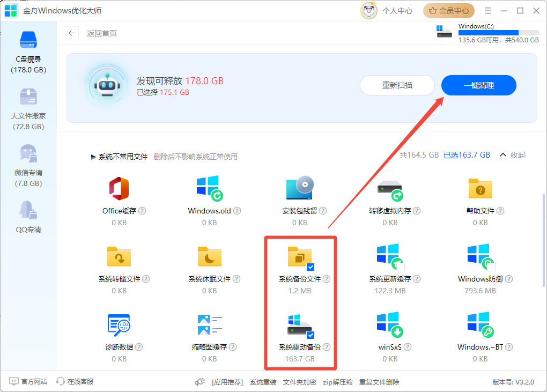This screenshot has height=392, width=547.
Task: Click the 系统驱动备份 drive icon
Action: click(300, 325)
